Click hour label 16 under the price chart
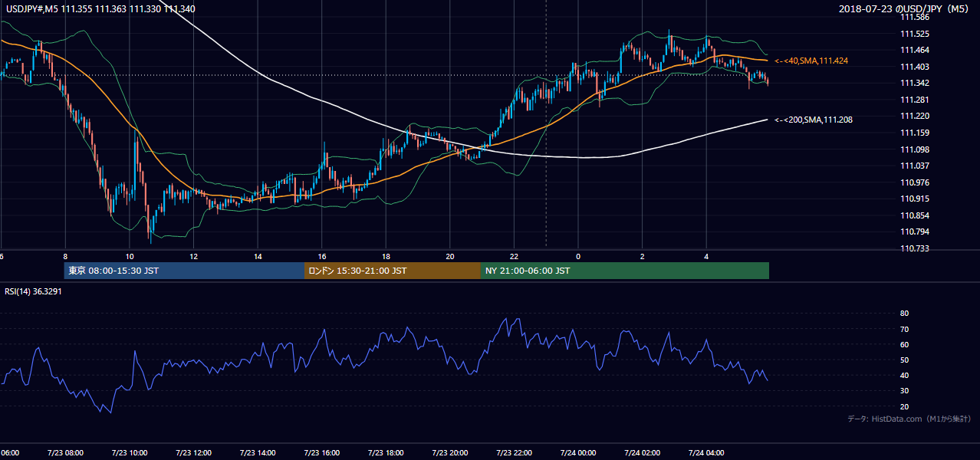 coord(322,257)
